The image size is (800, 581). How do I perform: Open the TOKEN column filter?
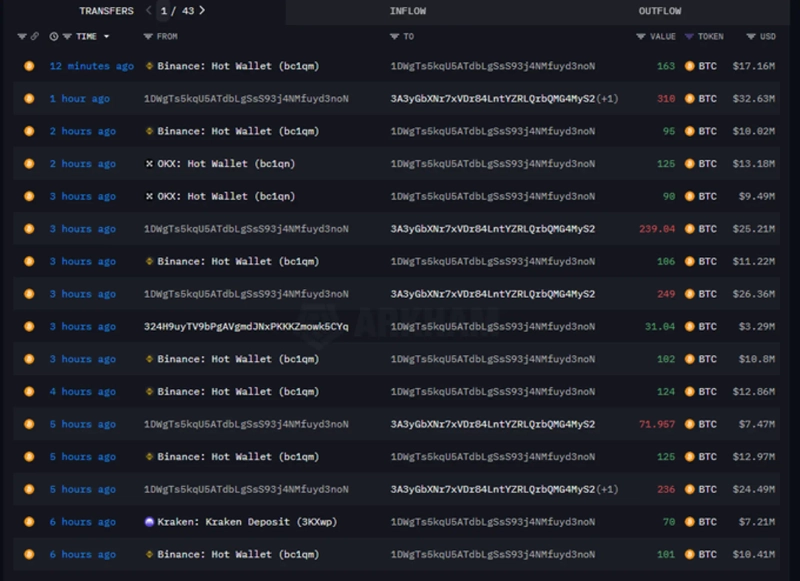coord(689,37)
